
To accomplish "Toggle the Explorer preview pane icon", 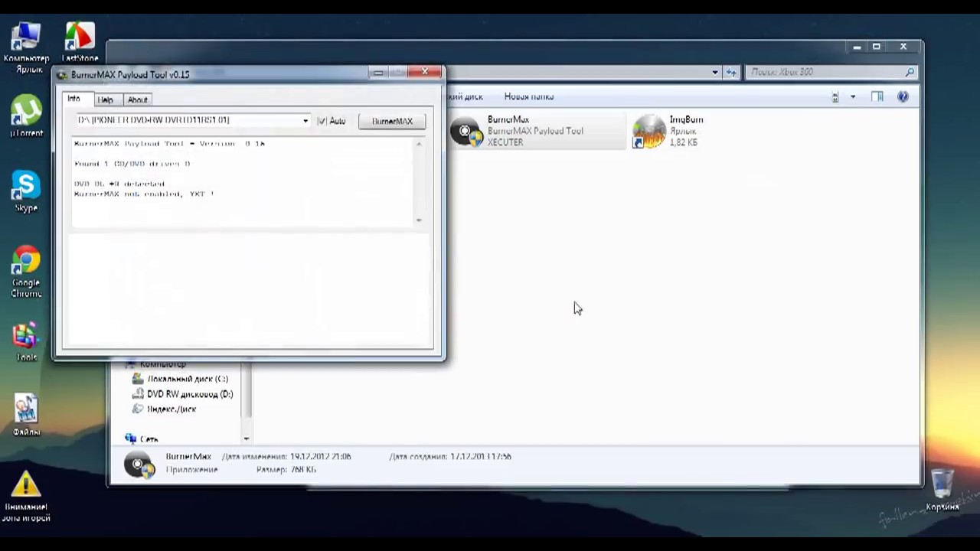I will [x=877, y=96].
